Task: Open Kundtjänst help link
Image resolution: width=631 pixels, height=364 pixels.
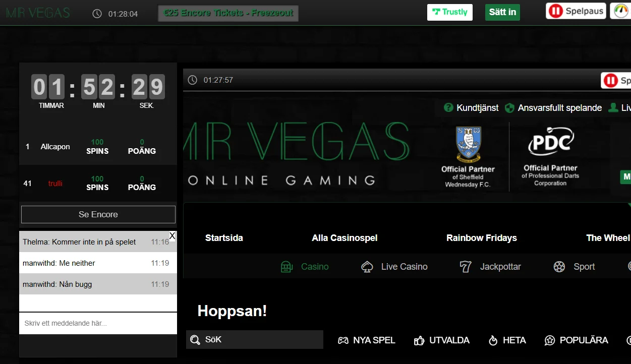Action: tap(477, 108)
